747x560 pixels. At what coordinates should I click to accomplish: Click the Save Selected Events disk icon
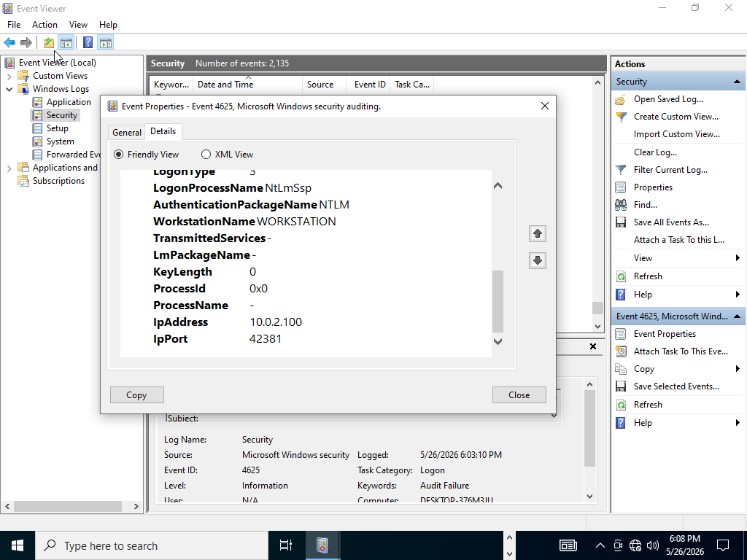620,386
